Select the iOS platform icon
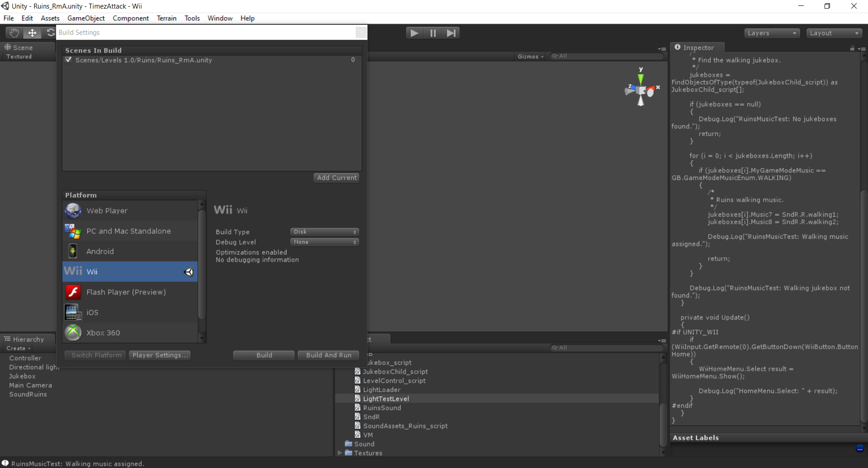Screen dimensions: 868x468 tap(73, 312)
